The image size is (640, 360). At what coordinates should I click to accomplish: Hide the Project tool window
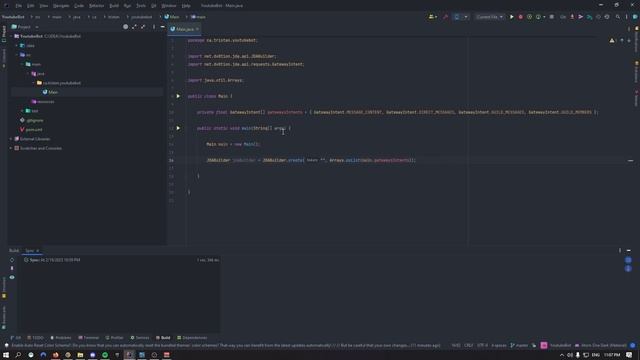[162, 27]
